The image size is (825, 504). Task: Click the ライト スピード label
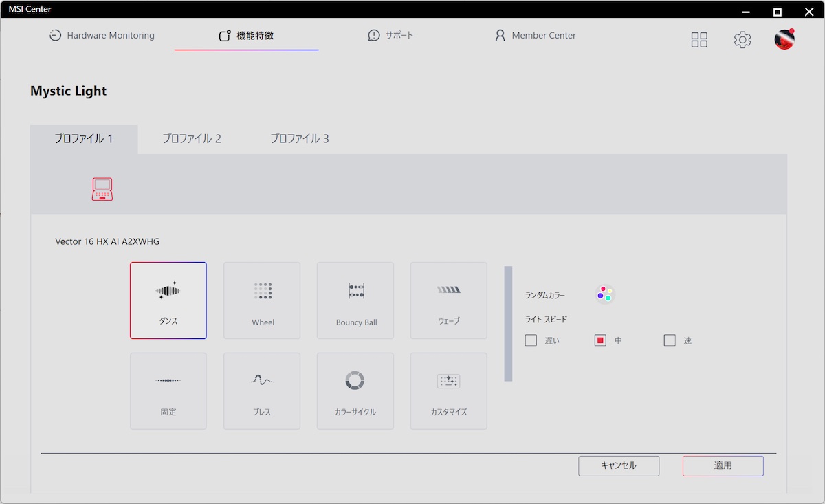tap(546, 320)
